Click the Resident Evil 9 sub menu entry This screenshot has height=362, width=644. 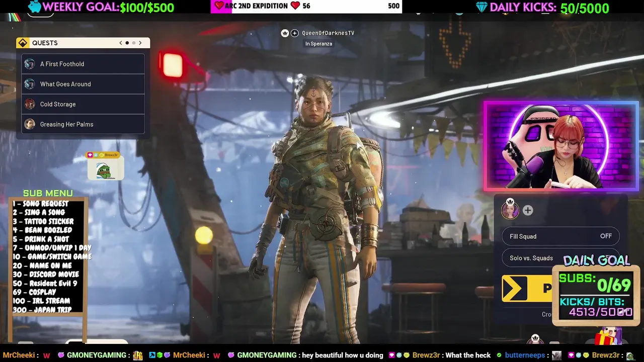pos(45,283)
